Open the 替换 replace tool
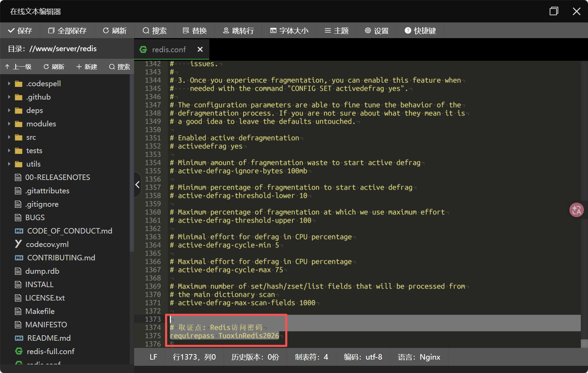Image resolution: width=588 pixels, height=373 pixels. [x=195, y=31]
